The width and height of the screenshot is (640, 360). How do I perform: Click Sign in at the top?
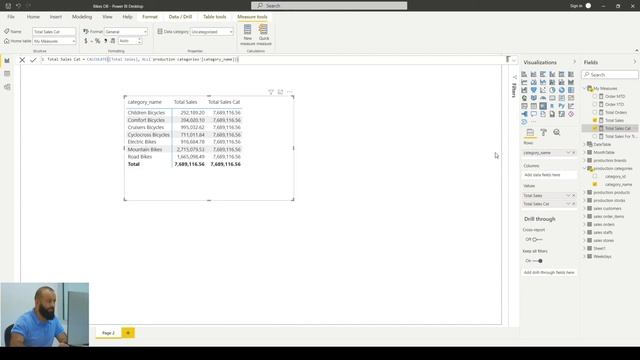click(576, 6)
